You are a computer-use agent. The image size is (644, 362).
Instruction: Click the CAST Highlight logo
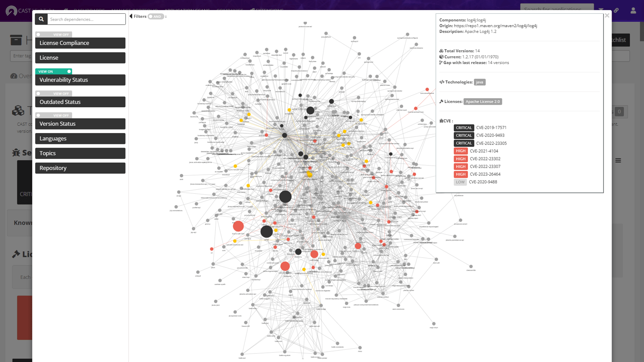pyautogui.click(x=11, y=11)
